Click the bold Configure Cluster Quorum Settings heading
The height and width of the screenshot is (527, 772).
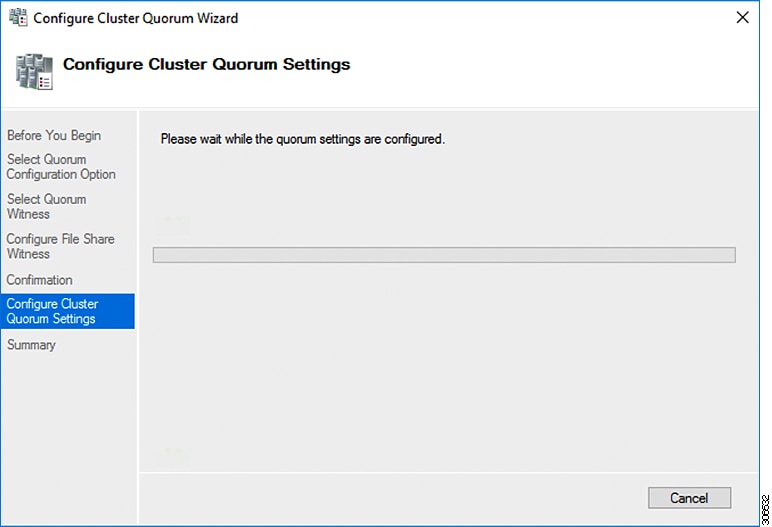coord(206,65)
